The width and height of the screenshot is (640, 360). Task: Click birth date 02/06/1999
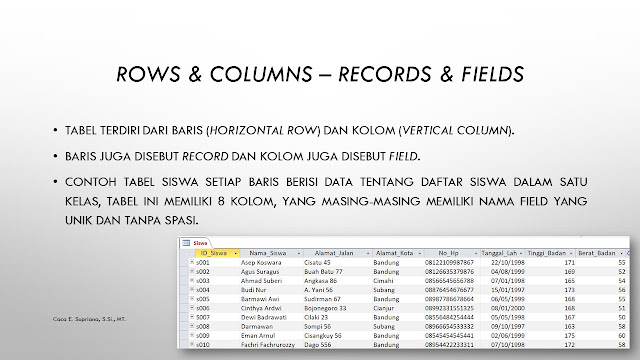point(508,336)
